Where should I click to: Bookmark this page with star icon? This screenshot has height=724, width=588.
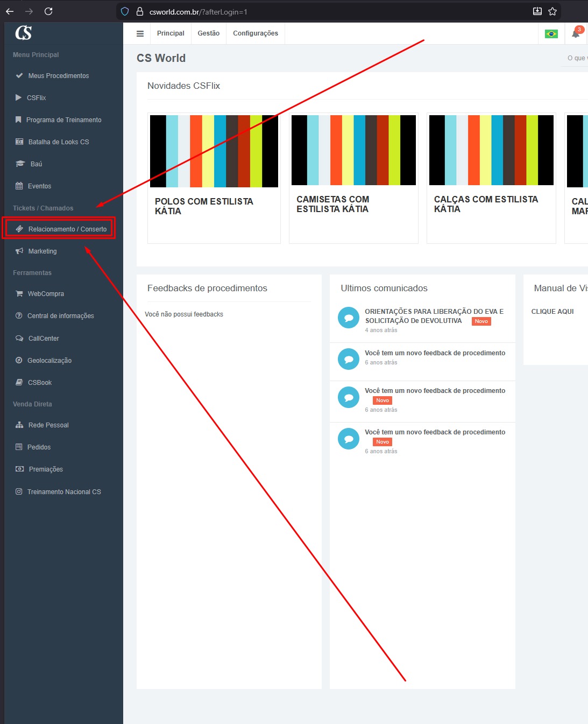(552, 11)
